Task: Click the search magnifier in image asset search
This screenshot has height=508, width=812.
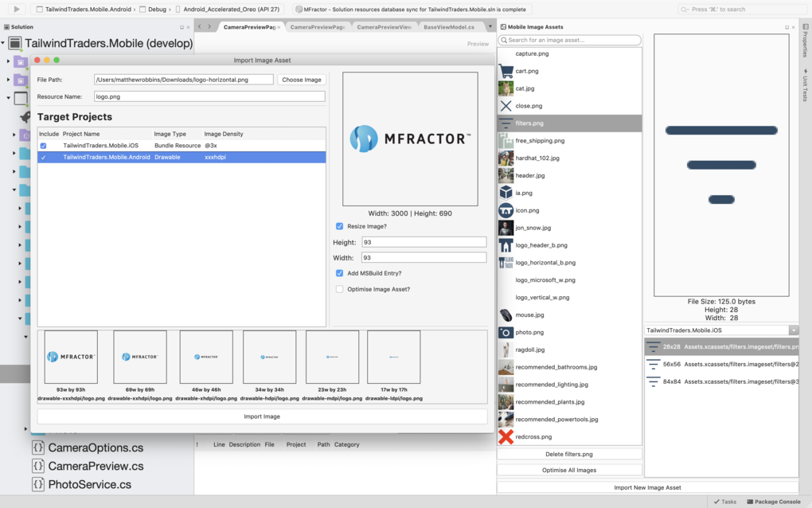Action: click(504, 40)
